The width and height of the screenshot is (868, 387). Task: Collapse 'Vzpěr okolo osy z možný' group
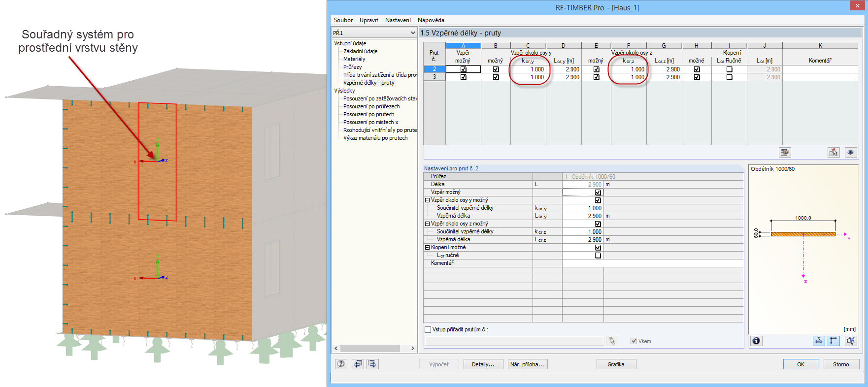click(x=427, y=224)
